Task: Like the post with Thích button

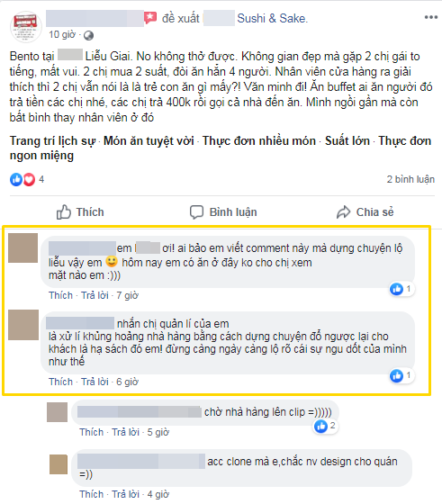Action: (x=80, y=212)
